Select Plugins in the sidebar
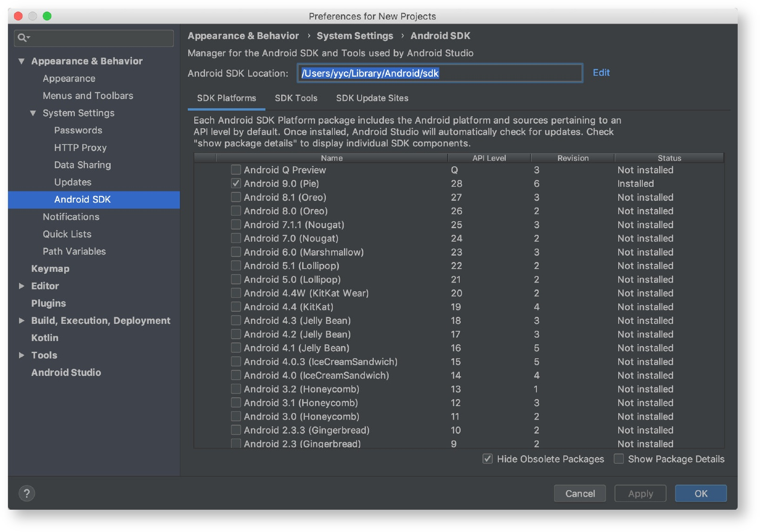Screen dimensions: 760x532 point(49,303)
